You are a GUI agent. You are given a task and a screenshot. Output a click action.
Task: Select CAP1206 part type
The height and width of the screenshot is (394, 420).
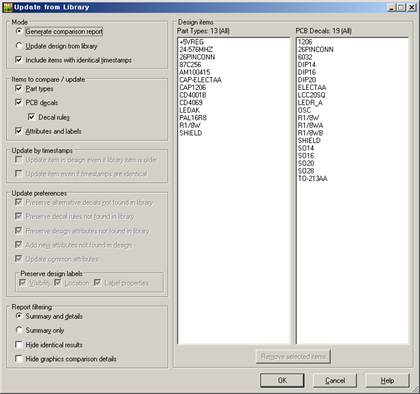193,87
